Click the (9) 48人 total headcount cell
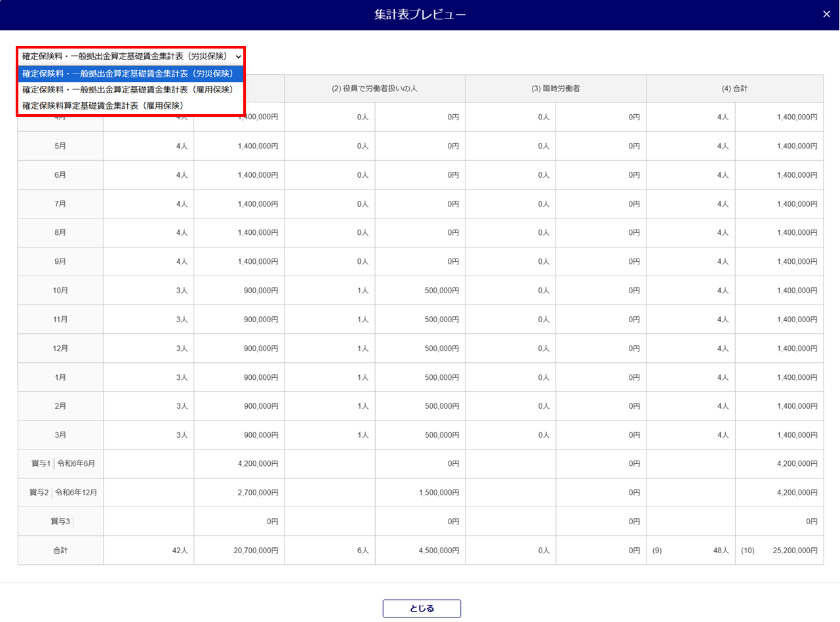 690,550
